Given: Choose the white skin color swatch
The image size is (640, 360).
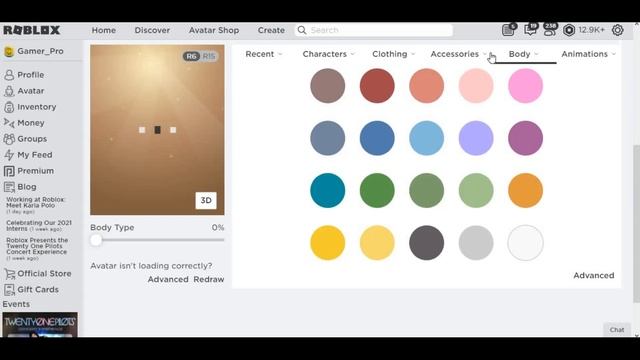Looking at the screenshot, I should pyautogui.click(x=525, y=243).
